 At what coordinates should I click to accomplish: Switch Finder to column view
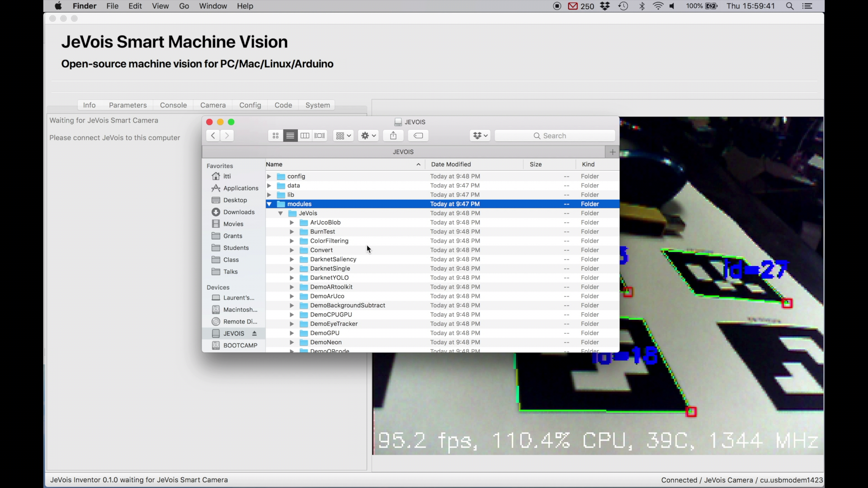click(x=305, y=136)
